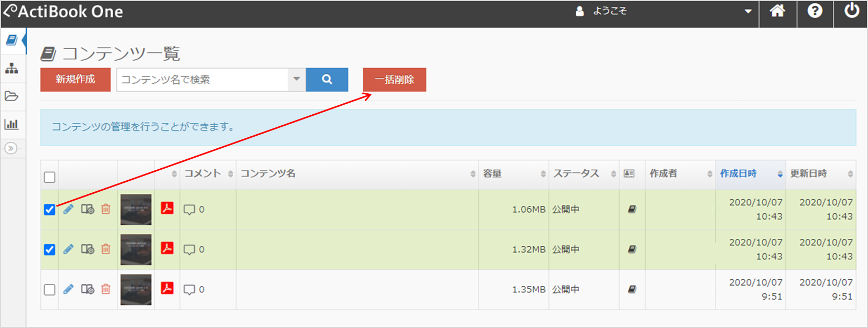Screen dimensions: 868x328
Task: Click the 一括削除 button
Action: [394, 80]
